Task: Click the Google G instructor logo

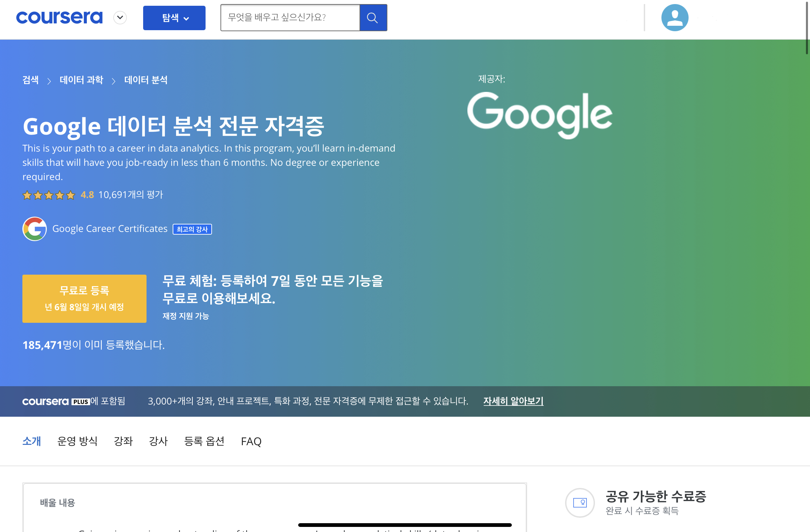Action: pos(35,229)
